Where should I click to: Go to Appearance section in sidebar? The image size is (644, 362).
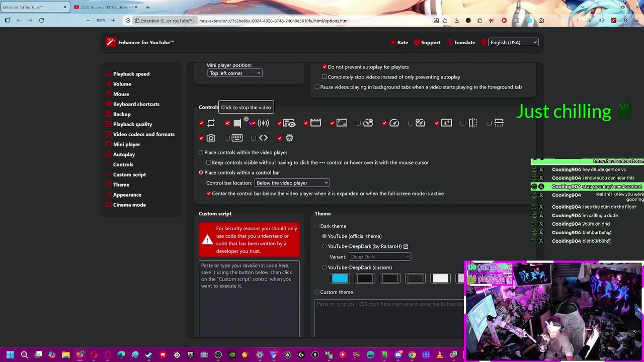pos(127,195)
